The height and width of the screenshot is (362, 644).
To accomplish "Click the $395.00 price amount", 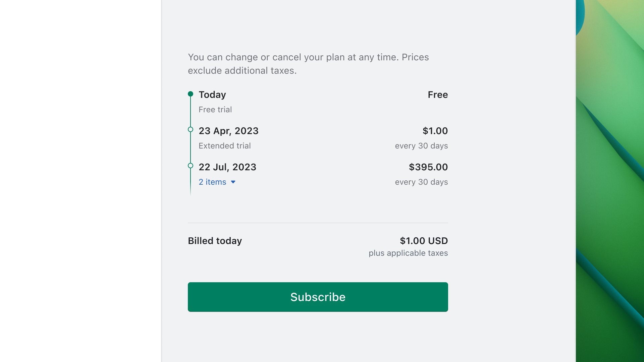I will click(x=428, y=167).
